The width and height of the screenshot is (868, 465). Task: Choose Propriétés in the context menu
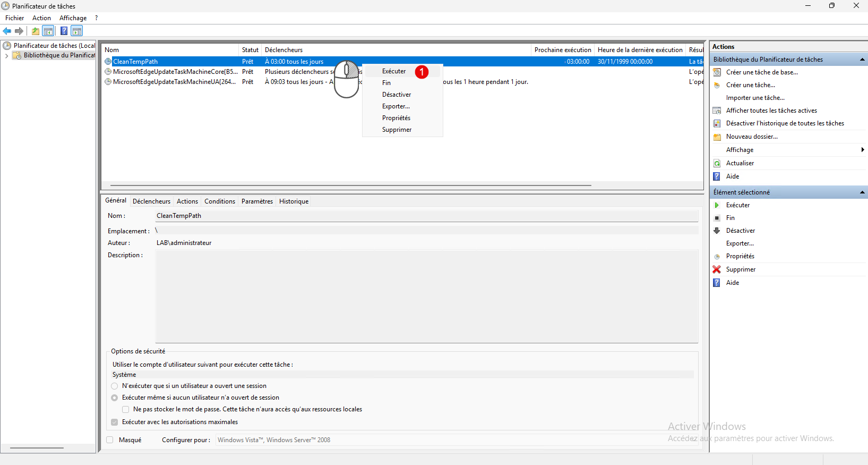(396, 118)
